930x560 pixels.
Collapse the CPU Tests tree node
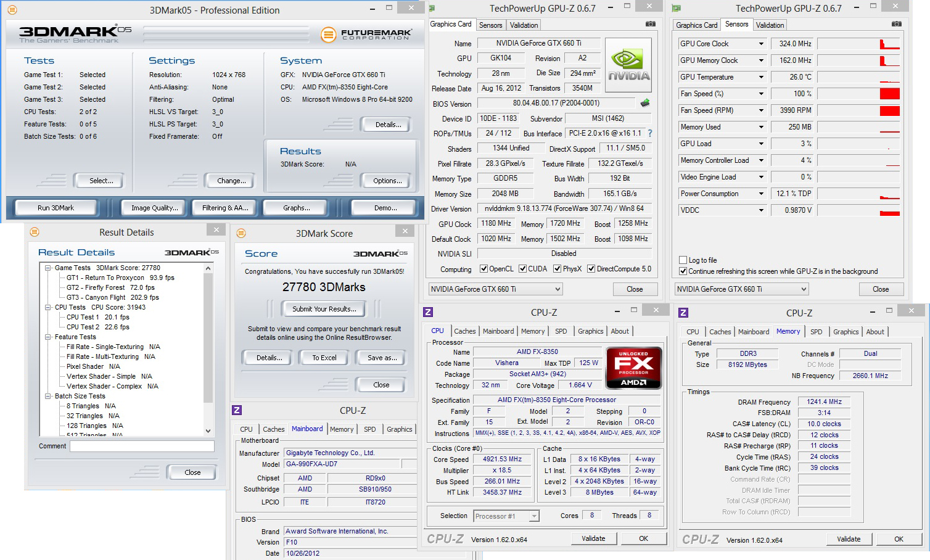(48, 307)
